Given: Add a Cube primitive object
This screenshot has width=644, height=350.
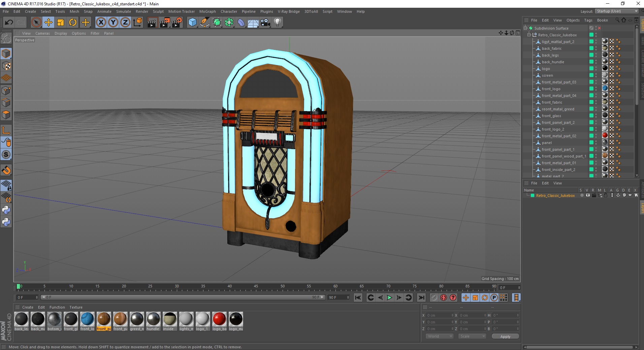Looking at the screenshot, I should tap(192, 23).
